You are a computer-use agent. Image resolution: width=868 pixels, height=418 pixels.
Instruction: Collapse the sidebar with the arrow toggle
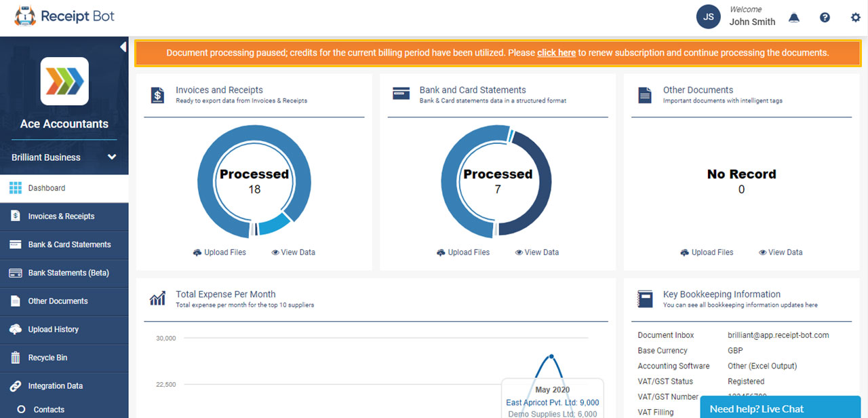click(x=123, y=47)
